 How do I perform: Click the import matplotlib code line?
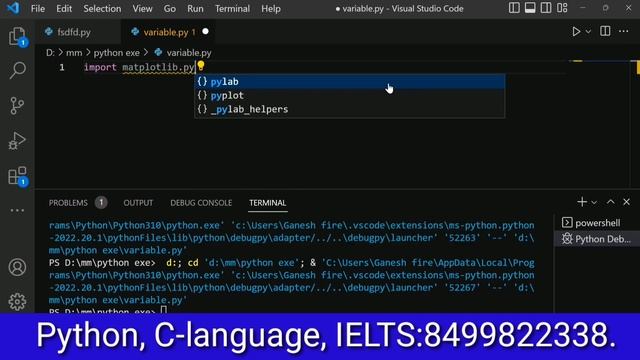point(139,67)
